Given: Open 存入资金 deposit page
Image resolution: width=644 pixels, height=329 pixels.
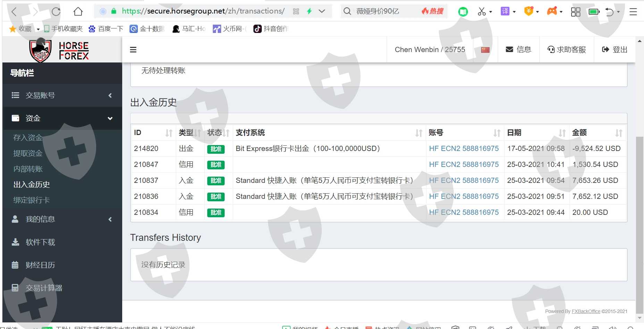Looking at the screenshot, I should pyautogui.click(x=28, y=138).
